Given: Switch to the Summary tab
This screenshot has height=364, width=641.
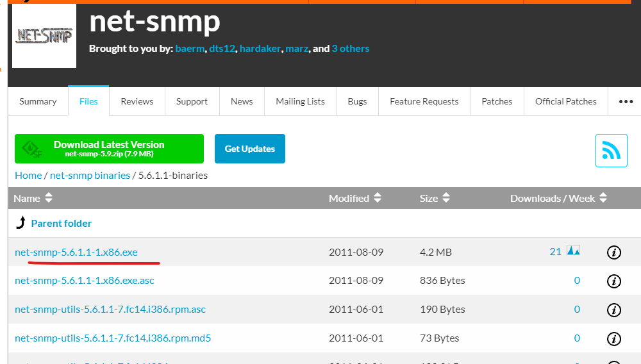Looking at the screenshot, I should tap(38, 101).
